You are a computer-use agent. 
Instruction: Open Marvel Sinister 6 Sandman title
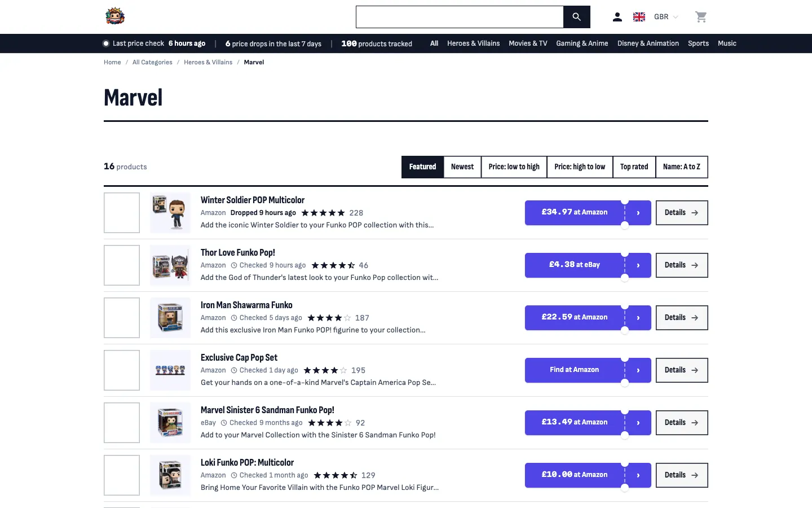pyautogui.click(x=267, y=410)
